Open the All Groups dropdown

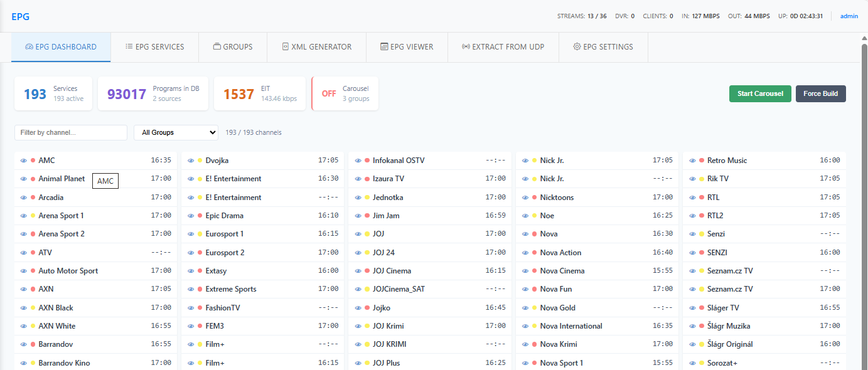point(176,132)
